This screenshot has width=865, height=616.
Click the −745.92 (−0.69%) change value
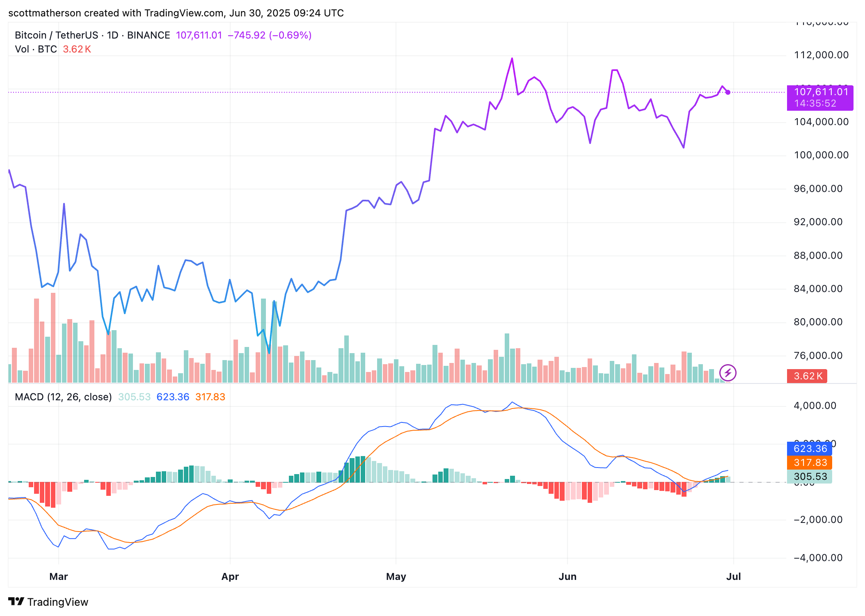[270, 35]
